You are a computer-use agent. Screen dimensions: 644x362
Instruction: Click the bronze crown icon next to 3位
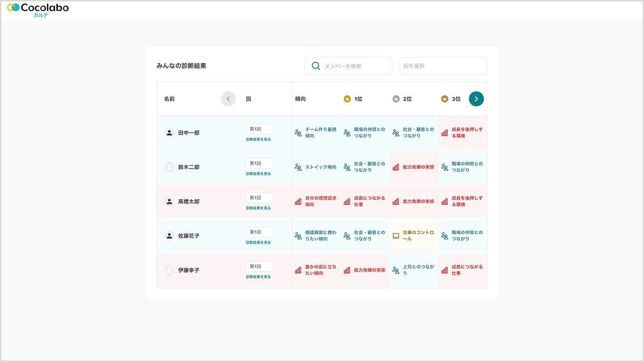445,98
